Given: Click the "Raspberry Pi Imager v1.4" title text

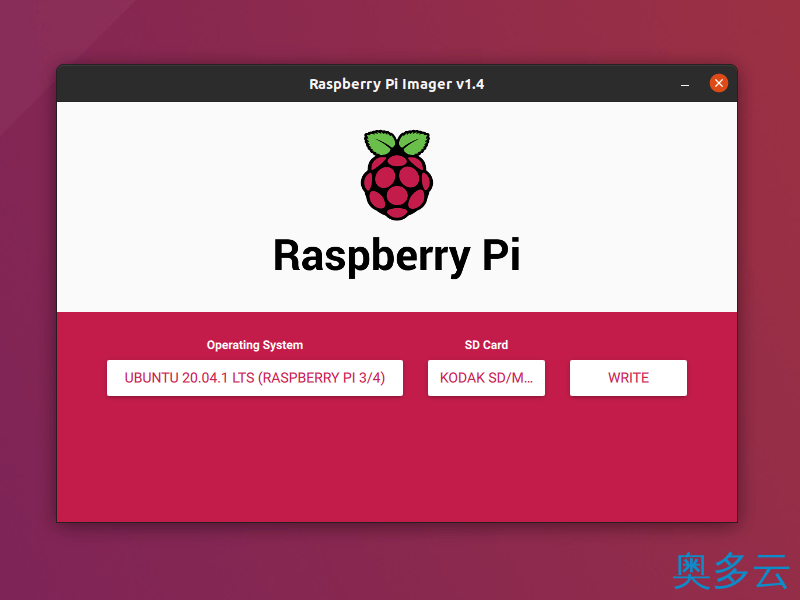Looking at the screenshot, I should click(396, 84).
